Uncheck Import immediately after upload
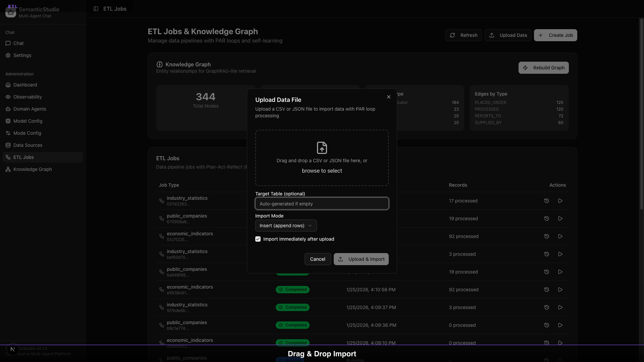This screenshot has height=362, width=644. pos(258,239)
